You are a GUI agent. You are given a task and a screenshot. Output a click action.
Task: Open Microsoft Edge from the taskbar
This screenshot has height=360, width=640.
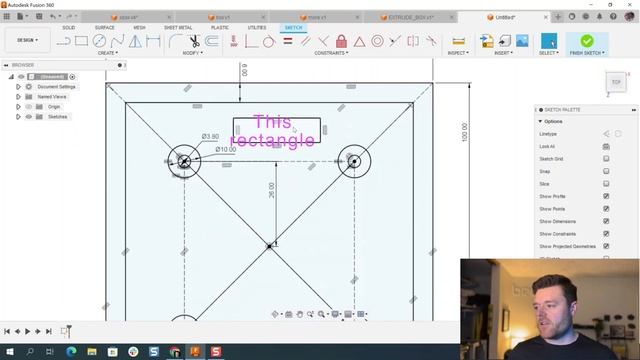click(71, 351)
